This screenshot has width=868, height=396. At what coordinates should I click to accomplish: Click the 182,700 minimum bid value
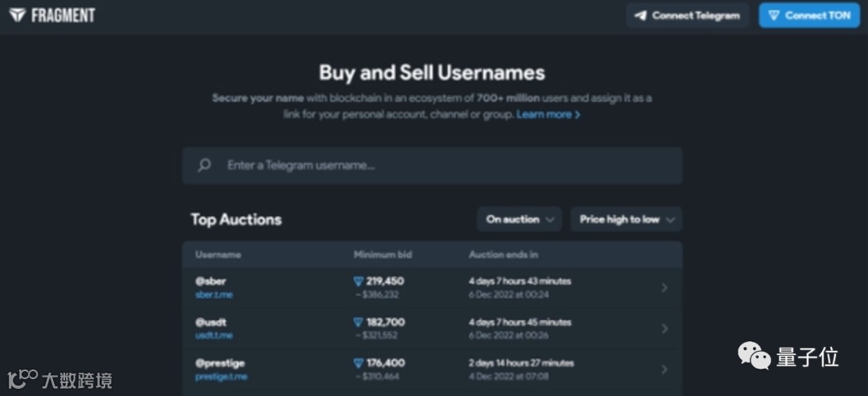(x=385, y=322)
